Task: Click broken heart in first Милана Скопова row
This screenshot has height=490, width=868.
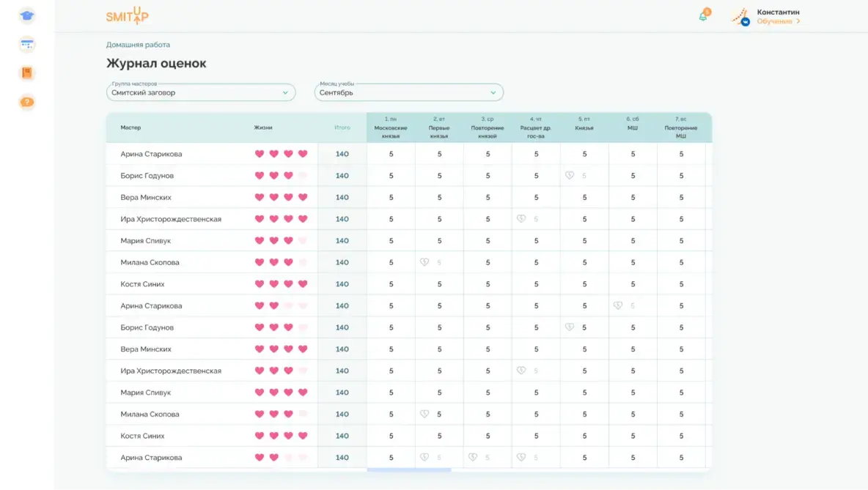Action: coord(424,262)
